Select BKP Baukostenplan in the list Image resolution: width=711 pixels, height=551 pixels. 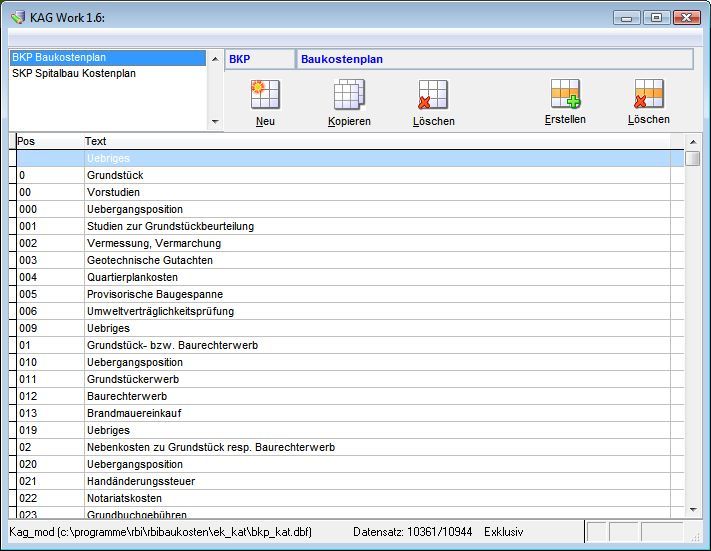[107, 58]
